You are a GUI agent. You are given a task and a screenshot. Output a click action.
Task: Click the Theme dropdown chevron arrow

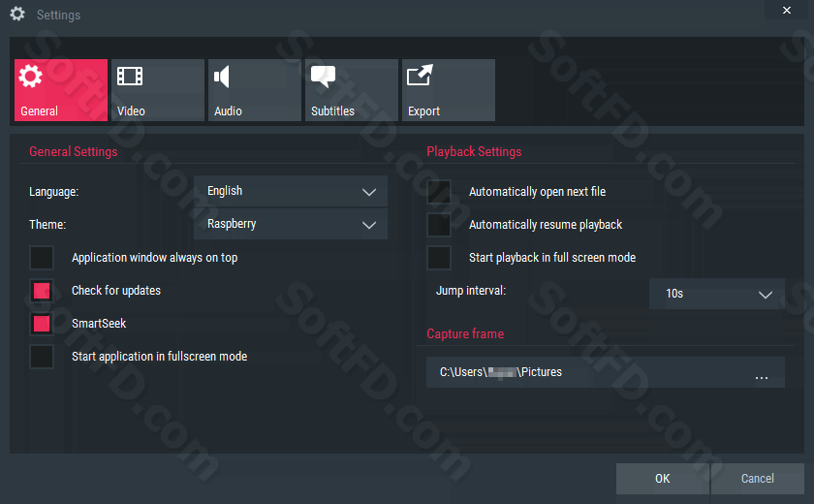369,225
